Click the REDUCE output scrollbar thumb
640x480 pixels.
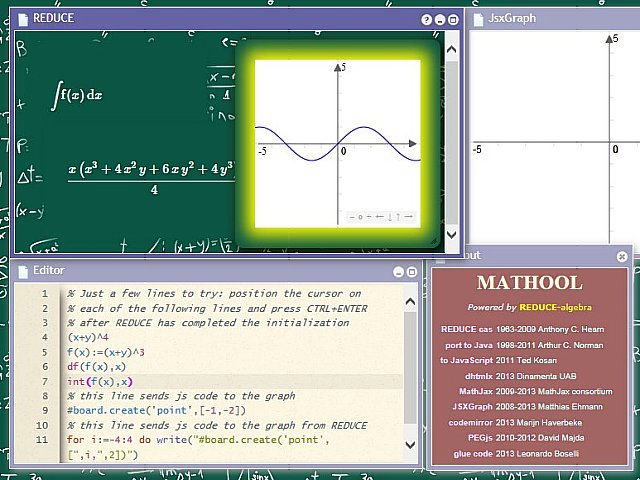pos(451,143)
